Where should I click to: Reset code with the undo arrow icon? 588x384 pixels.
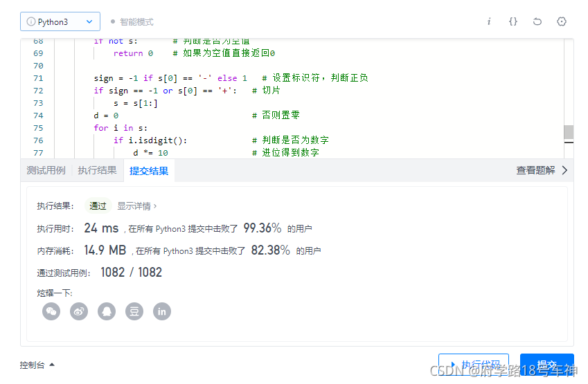coord(537,21)
